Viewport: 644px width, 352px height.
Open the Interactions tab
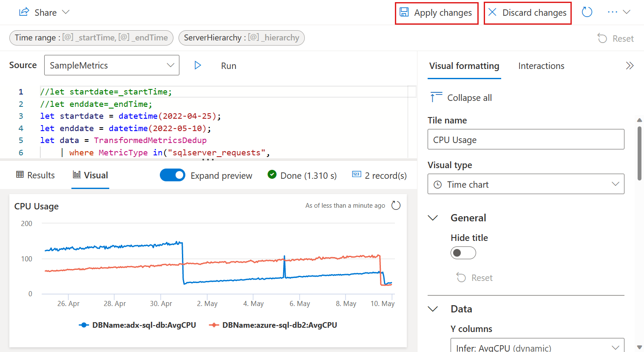pos(541,66)
